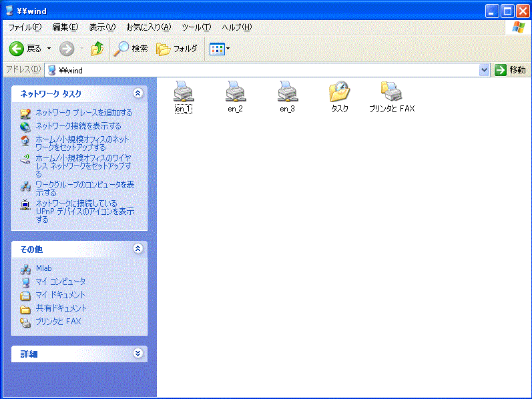This screenshot has height=399, width=532.
Task: Click the wireless network setup link
Action: 83,166
